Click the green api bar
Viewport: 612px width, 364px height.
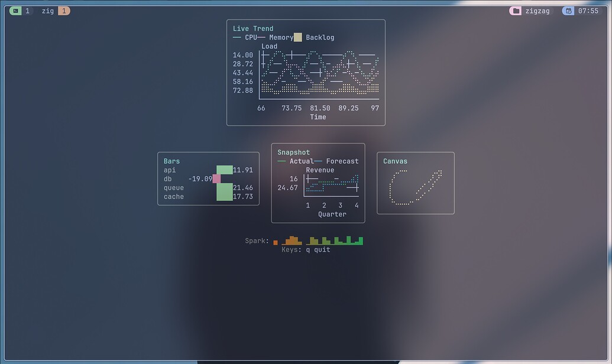(x=225, y=170)
